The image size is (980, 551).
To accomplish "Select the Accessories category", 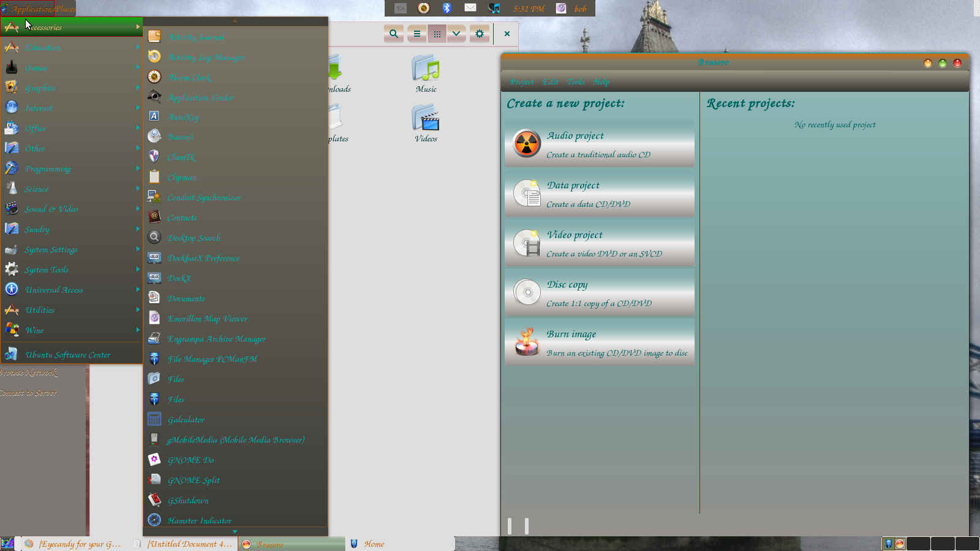I will 72,27.
